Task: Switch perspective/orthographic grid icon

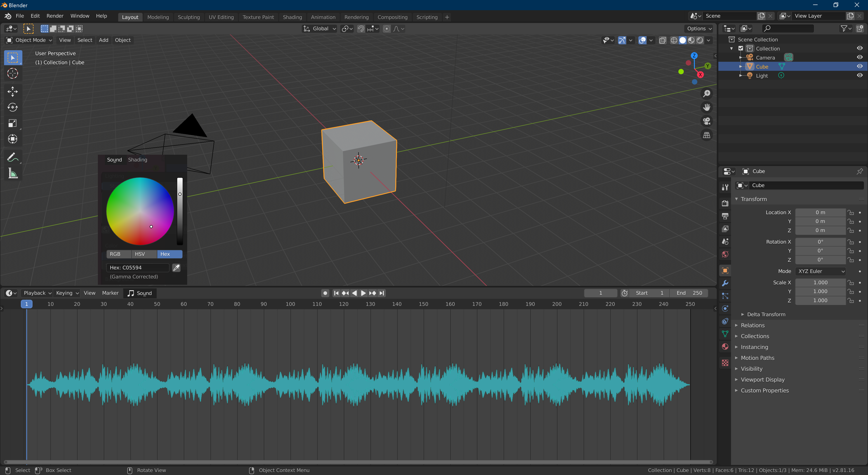Action: point(707,135)
